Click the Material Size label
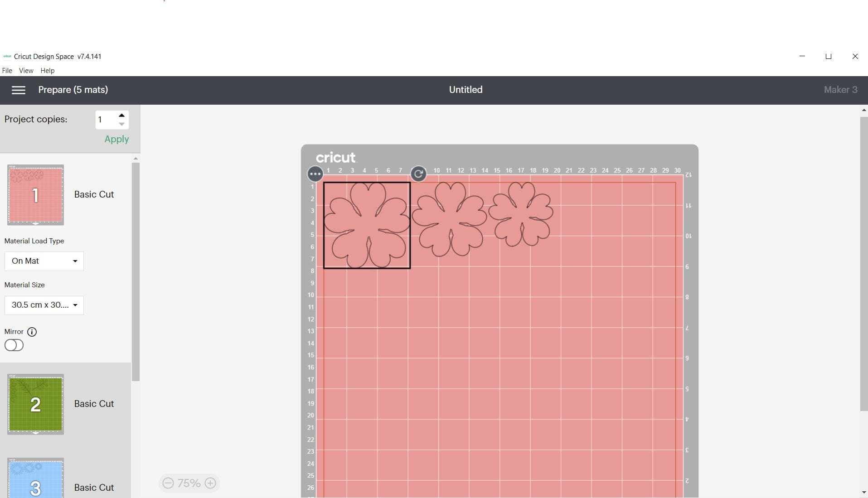The image size is (868, 498). pyautogui.click(x=24, y=285)
